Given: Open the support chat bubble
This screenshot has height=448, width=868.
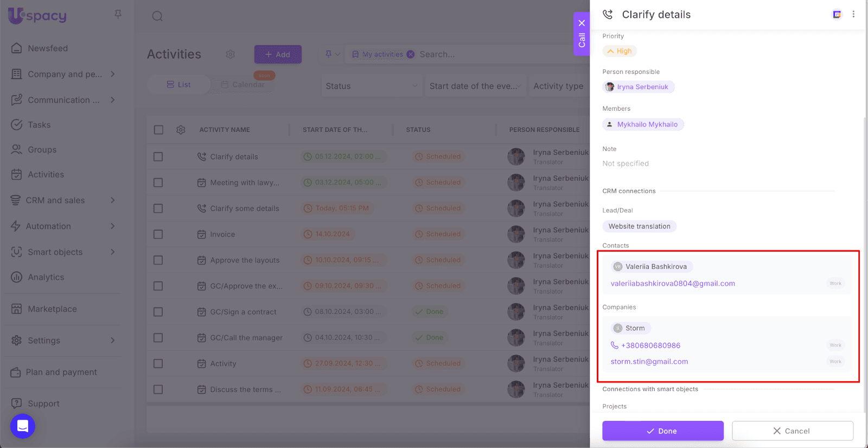Looking at the screenshot, I should click(x=23, y=426).
